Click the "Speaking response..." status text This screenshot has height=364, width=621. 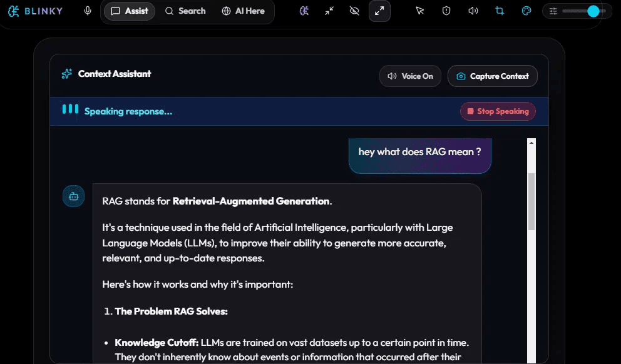128,111
